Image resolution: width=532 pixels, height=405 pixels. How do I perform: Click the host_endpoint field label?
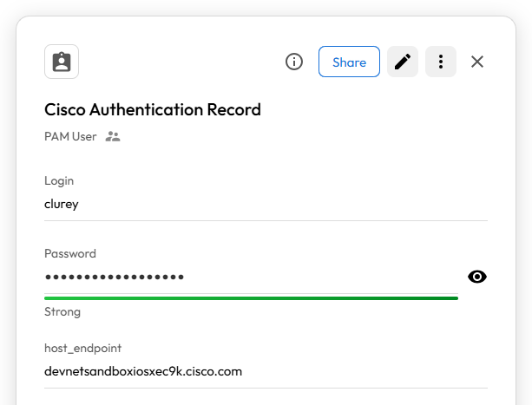pos(82,347)
